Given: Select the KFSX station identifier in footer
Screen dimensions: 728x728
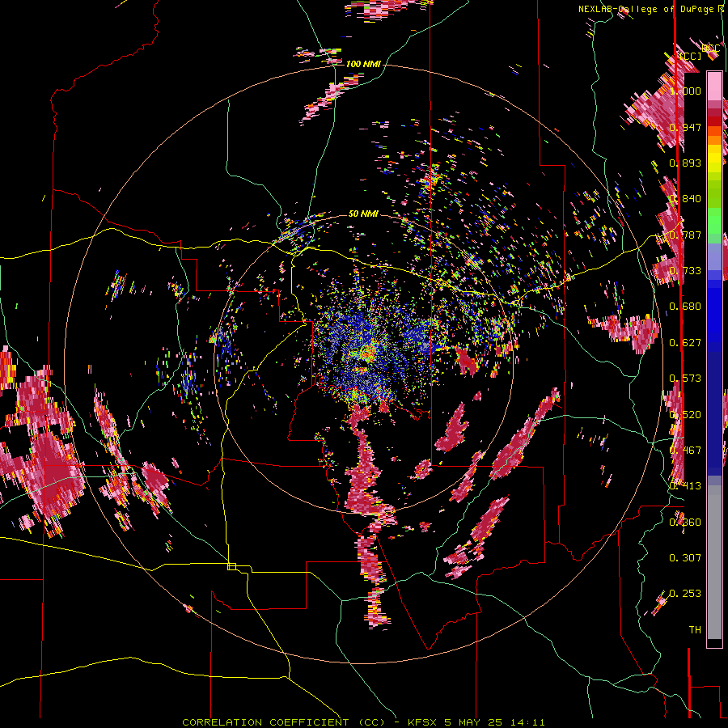Looking at the screenshot, I should pyautogui.click(x=422, y=722).
